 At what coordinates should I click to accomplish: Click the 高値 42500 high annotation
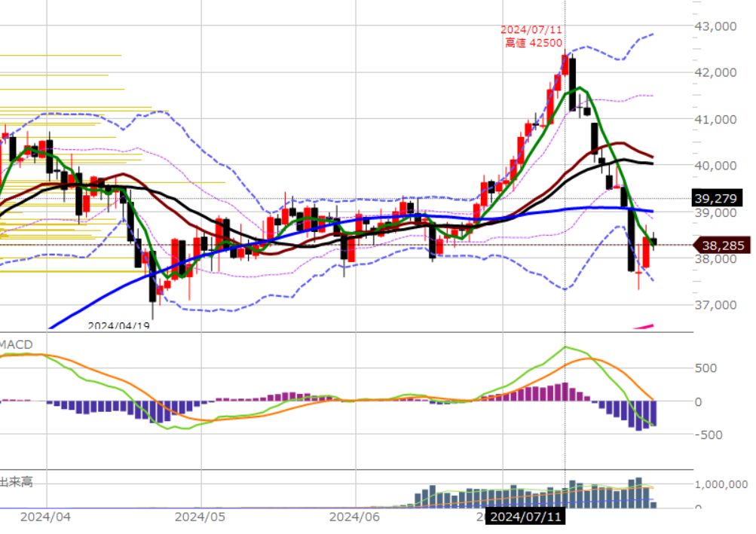533,43
